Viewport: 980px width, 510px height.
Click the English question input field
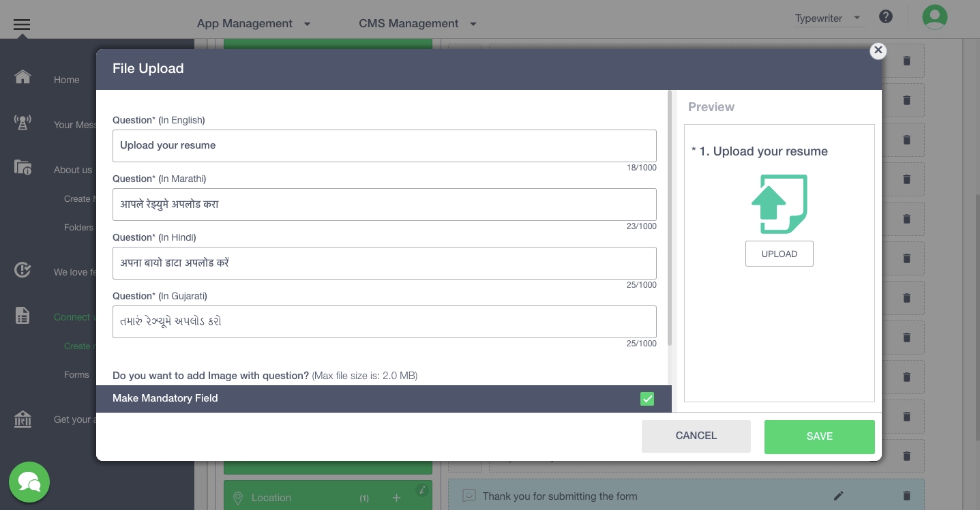click(x=384, y=145)
